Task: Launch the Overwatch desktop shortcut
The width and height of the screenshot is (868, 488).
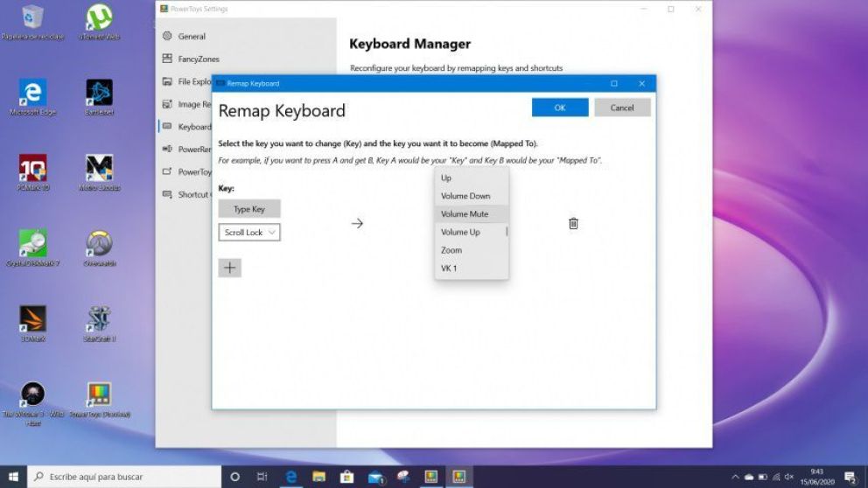Action: tap(100, 248)
